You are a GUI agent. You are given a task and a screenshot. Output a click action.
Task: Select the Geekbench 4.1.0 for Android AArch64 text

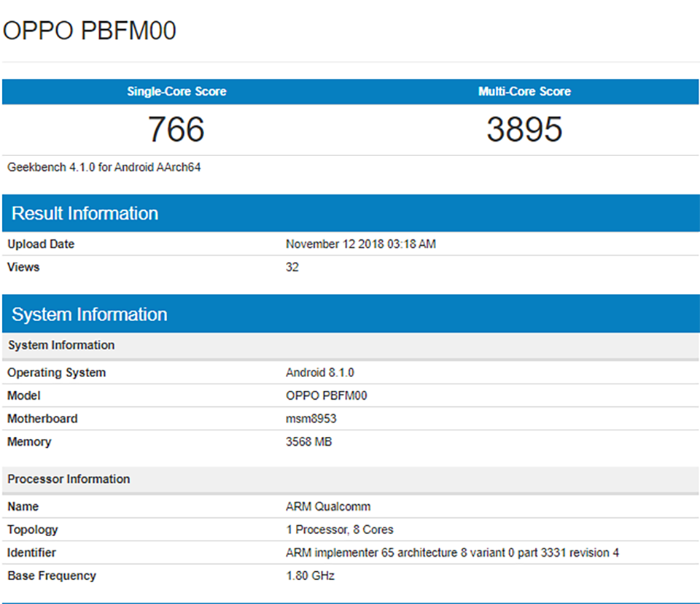104,167
